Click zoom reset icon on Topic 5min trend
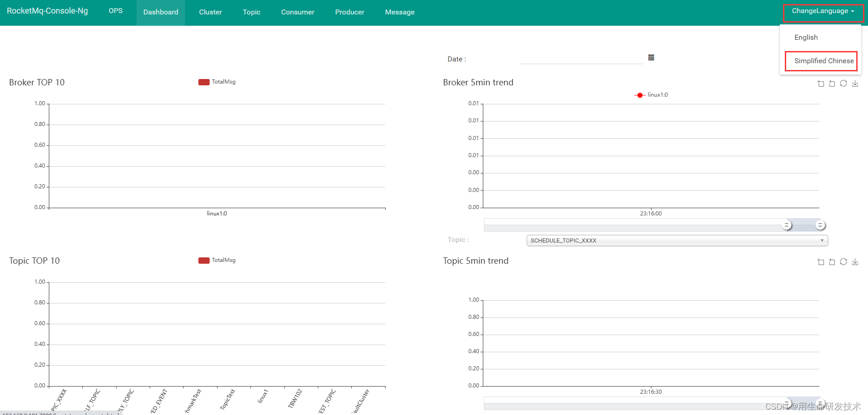 pos(832,262)
